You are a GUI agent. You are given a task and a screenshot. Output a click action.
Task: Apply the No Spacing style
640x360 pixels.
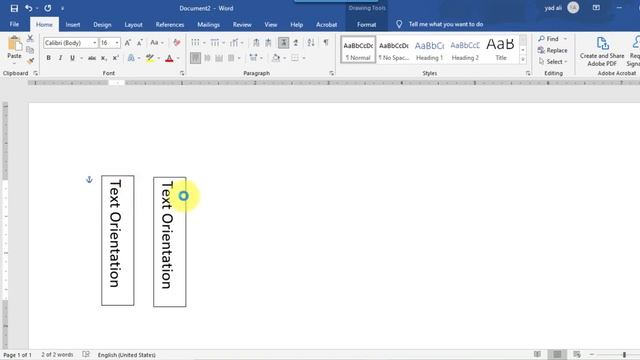click(393, 50)
